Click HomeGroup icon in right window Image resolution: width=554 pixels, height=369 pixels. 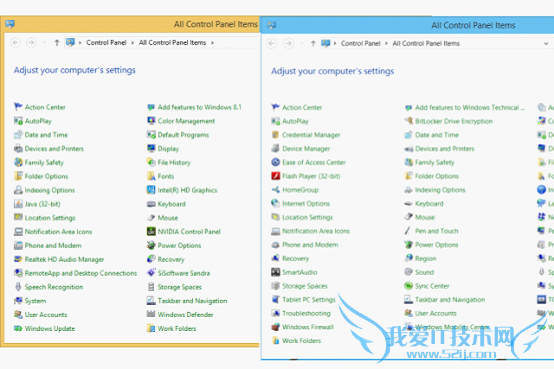tap(276, 190)
